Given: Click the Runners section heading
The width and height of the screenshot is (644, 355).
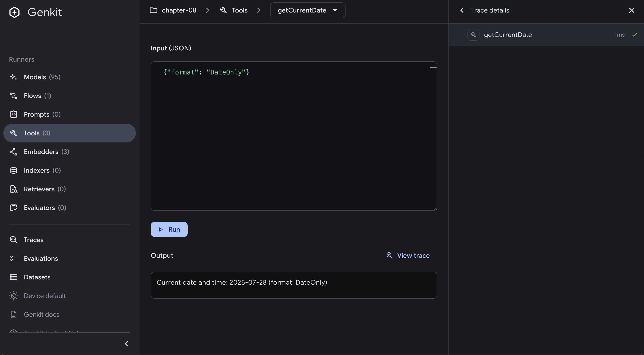Looking at the screenshot, I should [21, 59].
